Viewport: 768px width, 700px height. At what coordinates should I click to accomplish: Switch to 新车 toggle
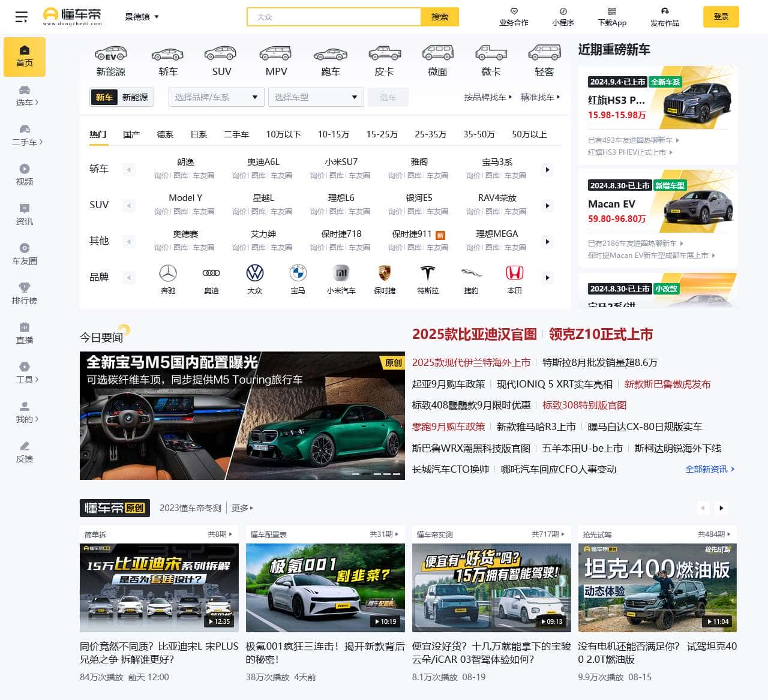[x=104, y=97]
